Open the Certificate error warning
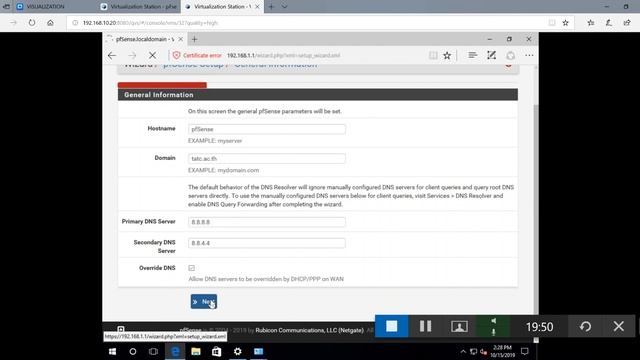The image size is (640, 360). coord(197,56)
